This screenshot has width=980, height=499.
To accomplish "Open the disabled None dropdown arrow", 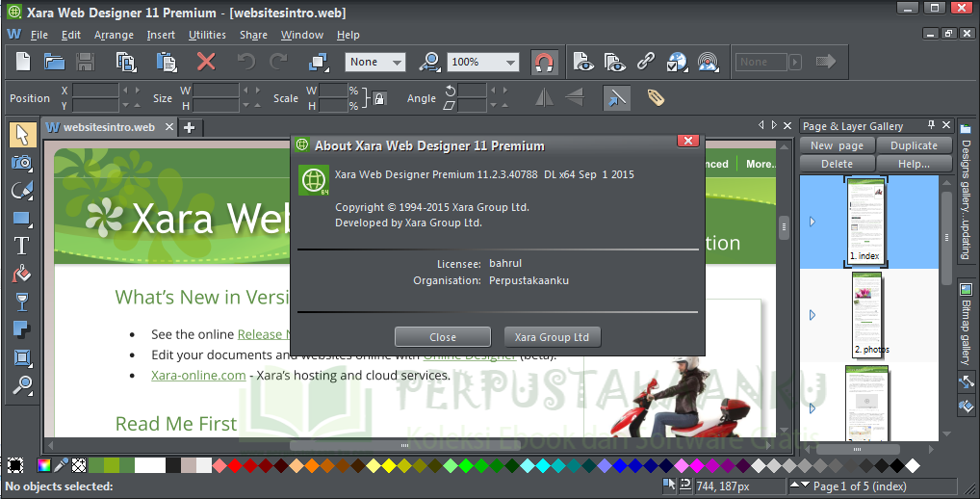I will pyautogui.click(x=795, y=62).
